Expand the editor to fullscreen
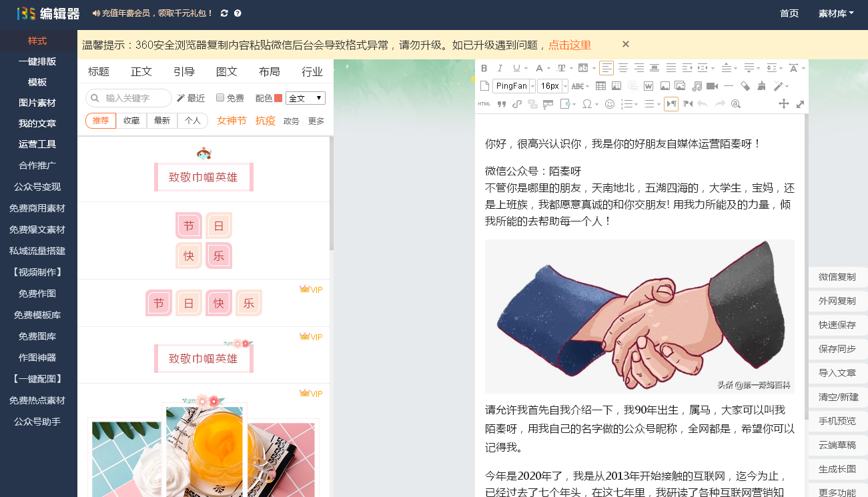Screen dimensions: 868x497 (x=800, y=104)
